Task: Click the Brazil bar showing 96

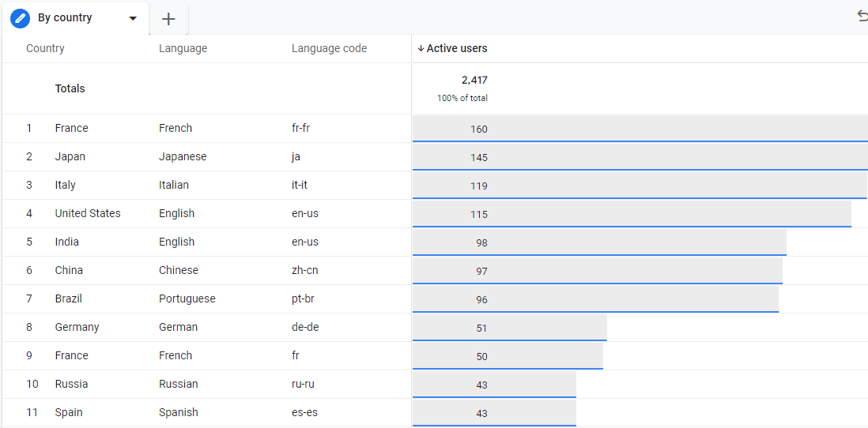Action: click(595, 299)
